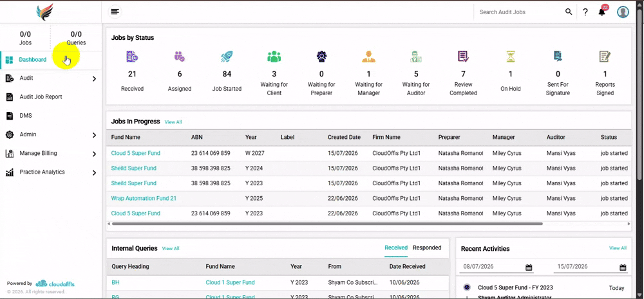This screenshot has height=299, width=644.
Task: Click the help question mark icon
Action: point(585,12)
